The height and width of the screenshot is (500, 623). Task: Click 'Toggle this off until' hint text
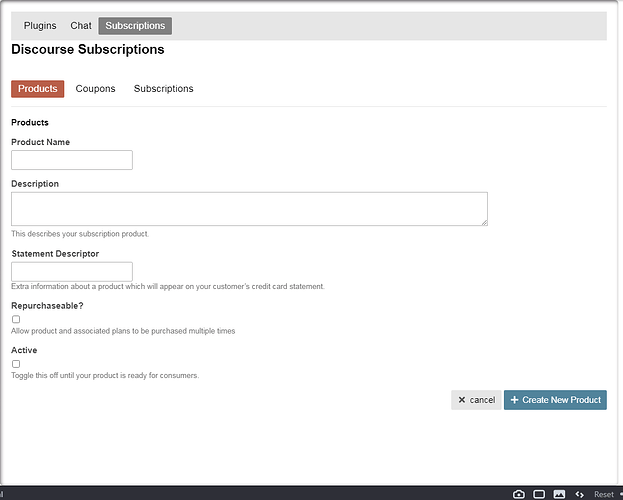coord(105,375)
